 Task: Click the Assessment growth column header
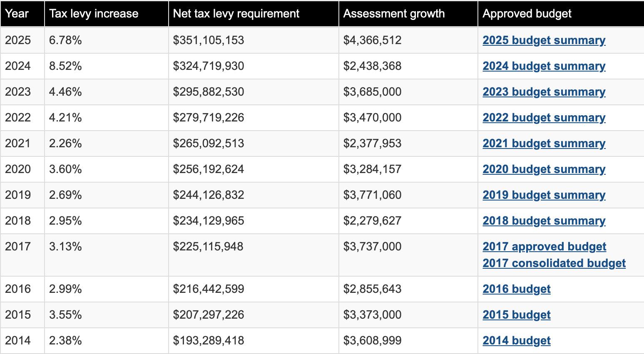point(394,14)
